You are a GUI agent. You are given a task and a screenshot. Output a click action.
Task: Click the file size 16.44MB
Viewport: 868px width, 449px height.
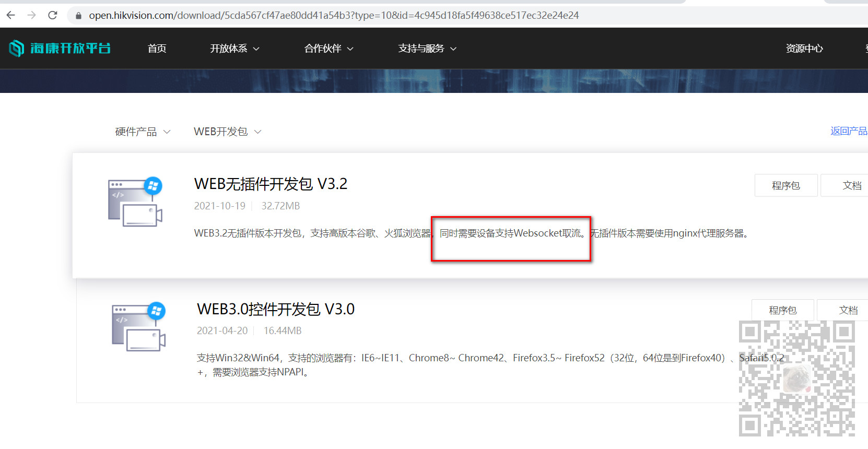click(x=283, y=330)
